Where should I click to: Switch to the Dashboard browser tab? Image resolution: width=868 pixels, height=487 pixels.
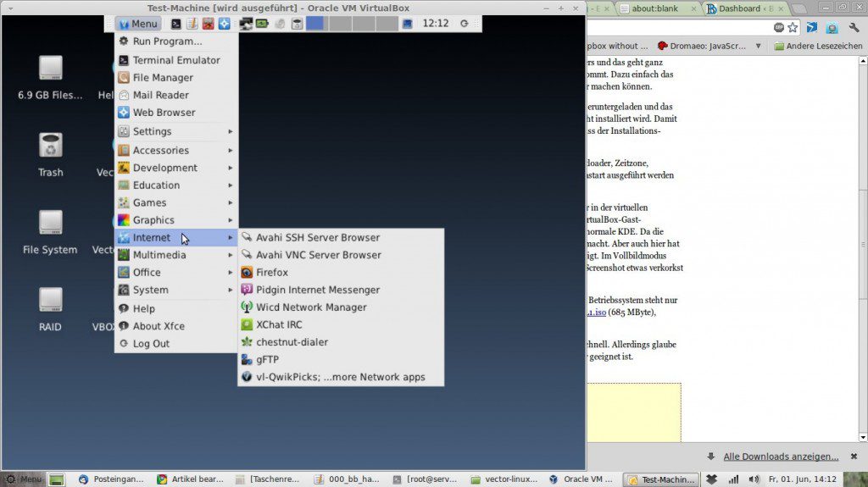point(746,8)
